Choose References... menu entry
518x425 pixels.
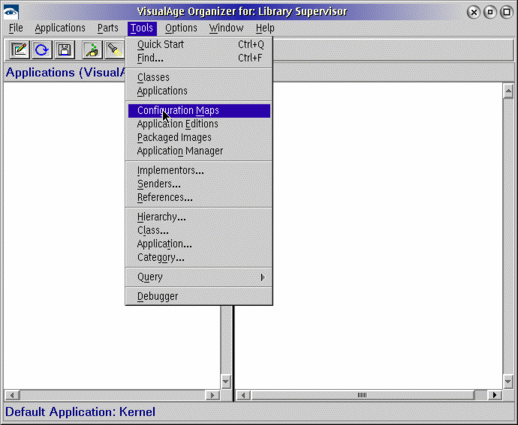[199, 197]
